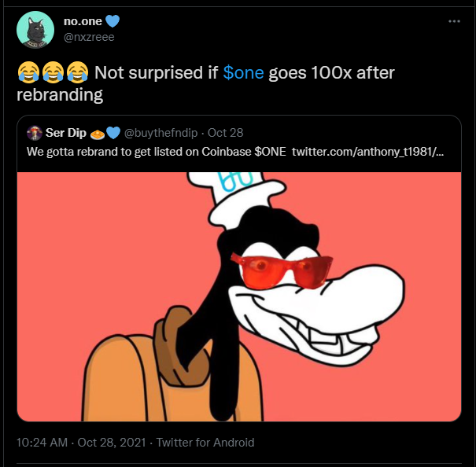The image size is (476, 467).
Task: Open the blue $one cashtag link
Action: click(x=244, y=73)
